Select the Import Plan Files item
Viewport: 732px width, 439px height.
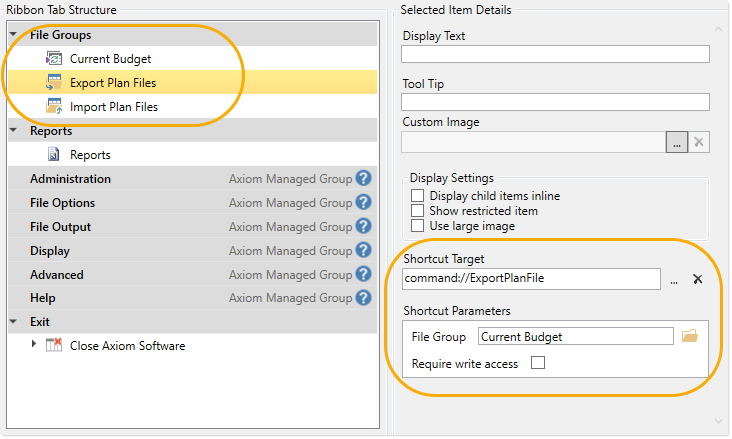click(x=113, y=107)
